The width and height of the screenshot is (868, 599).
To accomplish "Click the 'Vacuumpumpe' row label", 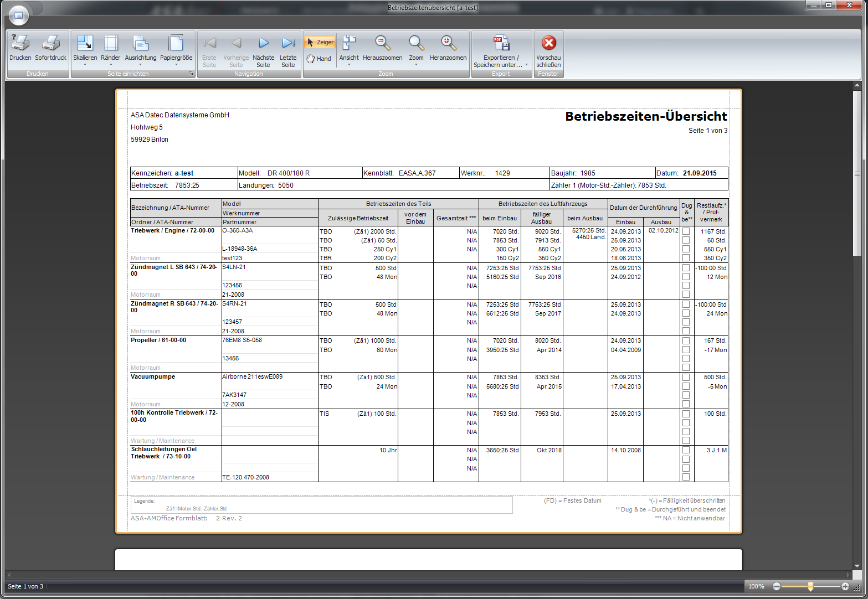I will pyautogui.click(x=153, y=376).
